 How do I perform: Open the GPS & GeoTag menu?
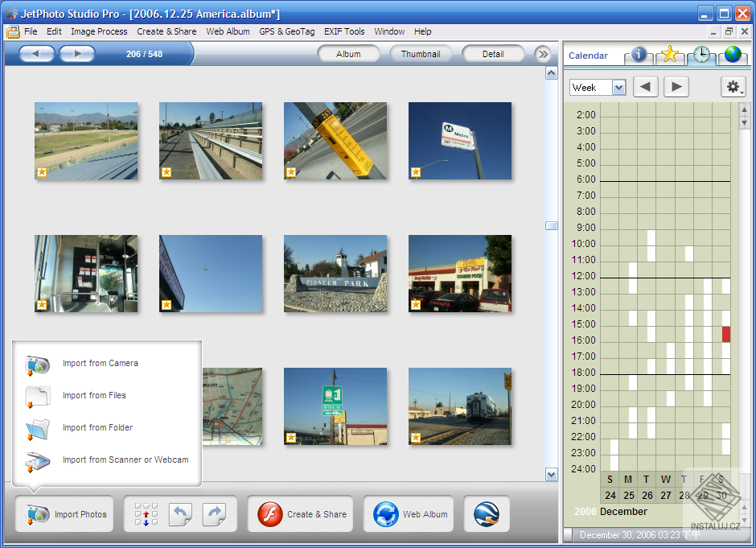[x=286, y=31]
